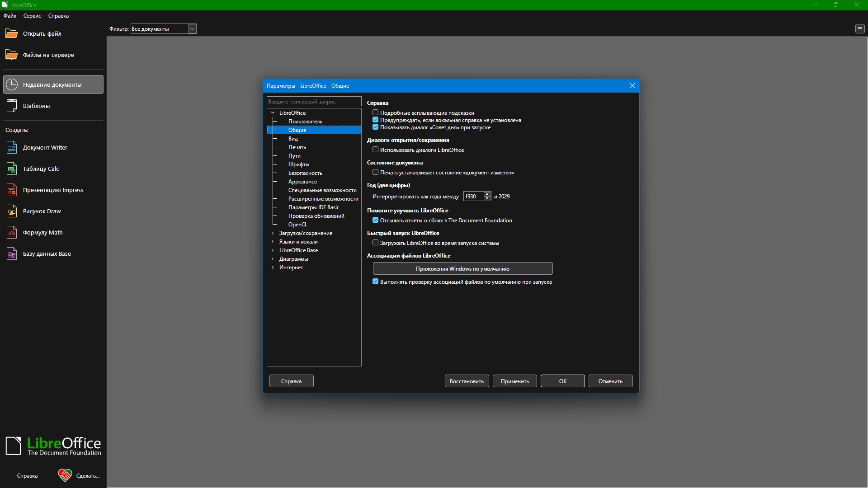Click the Windows default apps button
Viewport: 868px width, 488px height.
click(462, 268)
